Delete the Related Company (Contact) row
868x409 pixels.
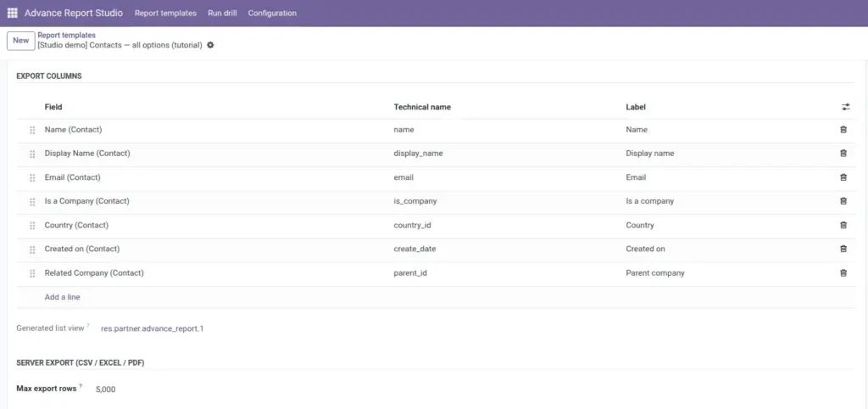(843, 272)
